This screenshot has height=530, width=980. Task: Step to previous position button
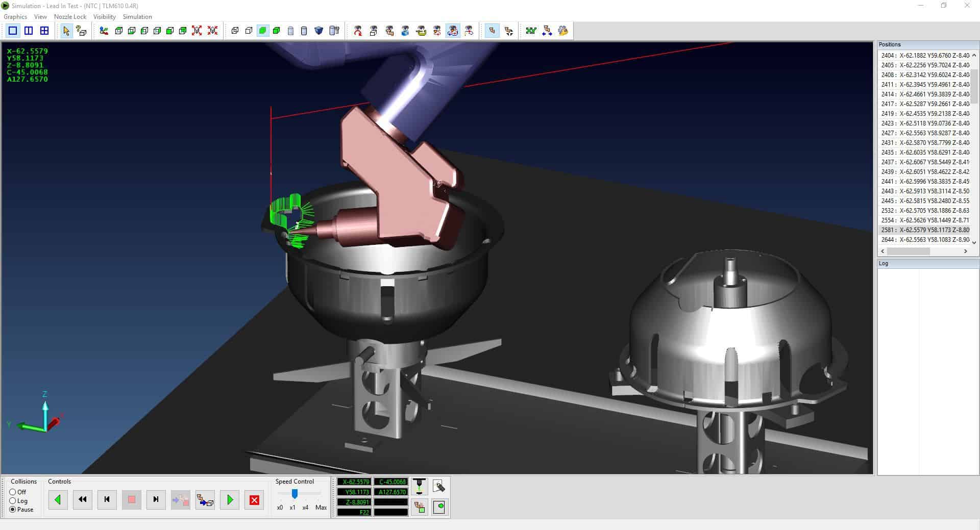point(107,500)
